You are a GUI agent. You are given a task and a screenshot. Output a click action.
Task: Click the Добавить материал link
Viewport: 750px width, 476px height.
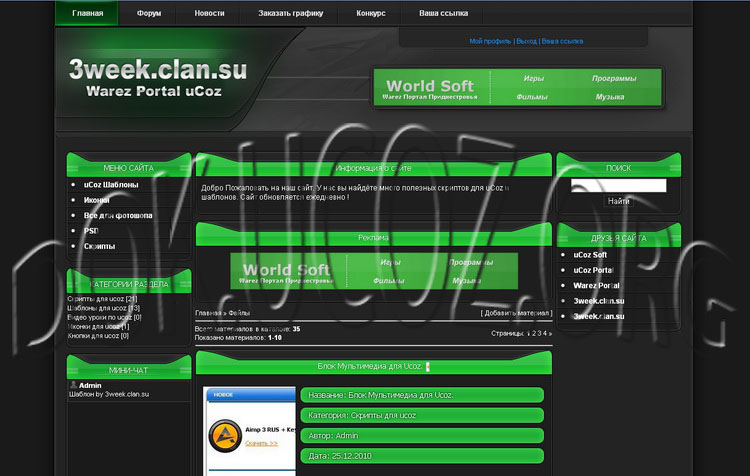point(516,313)
